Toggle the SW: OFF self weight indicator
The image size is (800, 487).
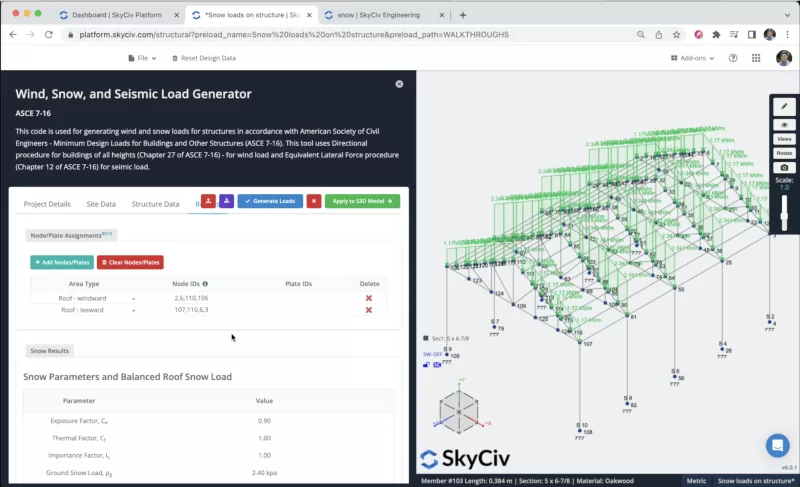tap(432, 354)
